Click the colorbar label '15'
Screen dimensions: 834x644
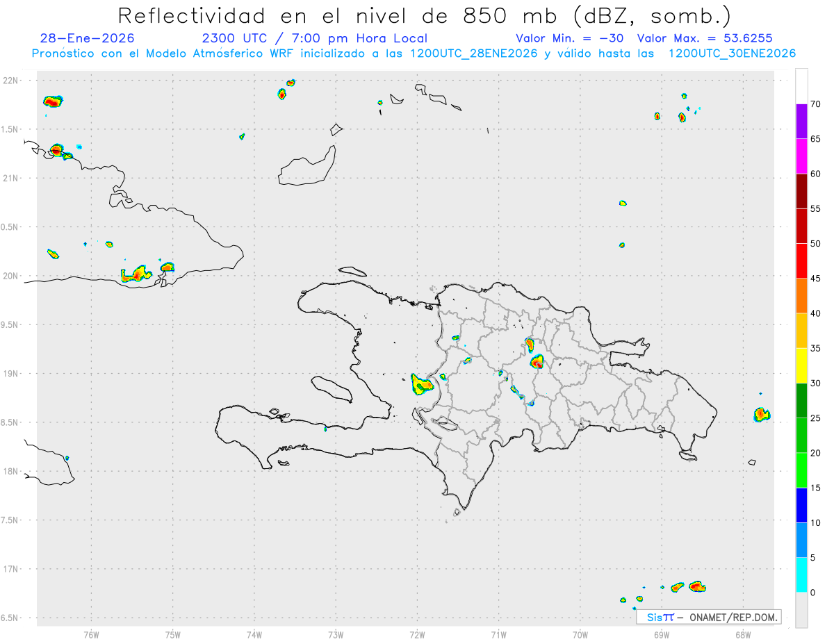click(x=815, y=488)
